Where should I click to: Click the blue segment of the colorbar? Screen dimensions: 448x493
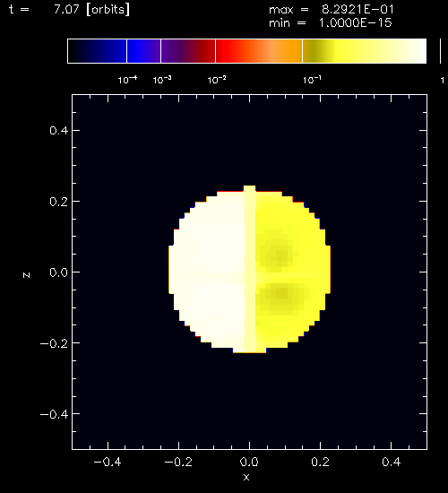click(x=143, y=51)
